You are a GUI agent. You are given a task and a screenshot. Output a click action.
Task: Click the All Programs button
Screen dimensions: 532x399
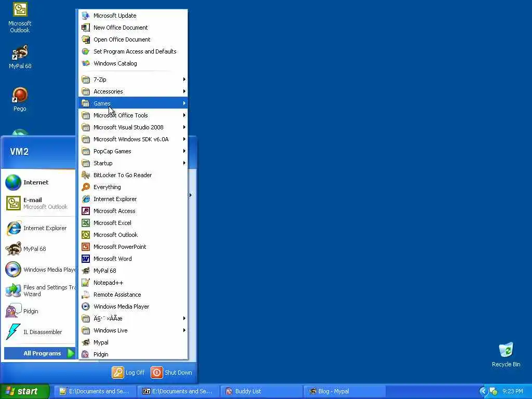[39, 353]
